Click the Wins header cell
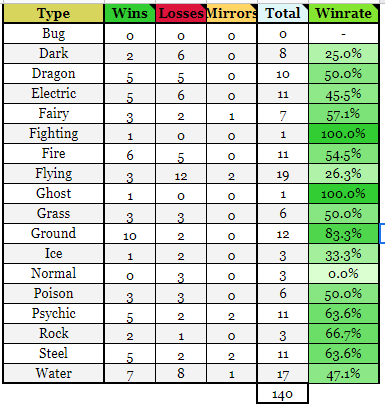 coord(130,13)
